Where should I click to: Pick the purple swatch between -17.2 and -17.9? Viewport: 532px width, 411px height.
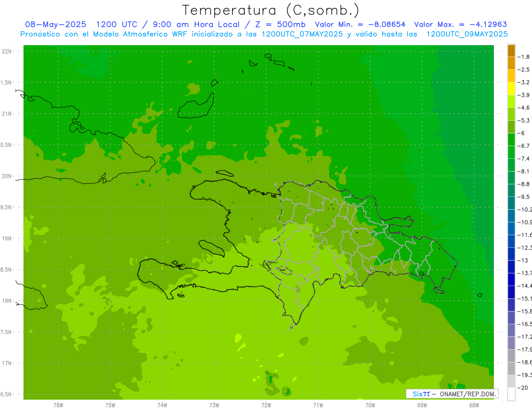point(511,344)
